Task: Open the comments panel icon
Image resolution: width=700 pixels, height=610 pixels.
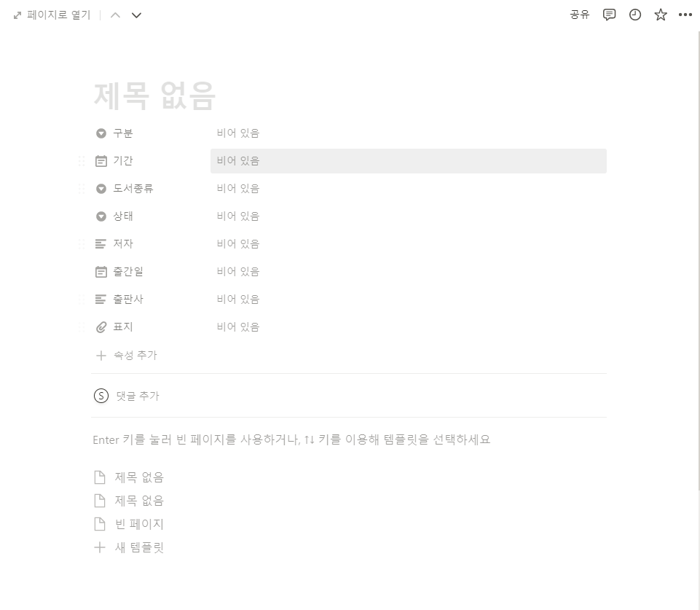Action: [609, 15]
